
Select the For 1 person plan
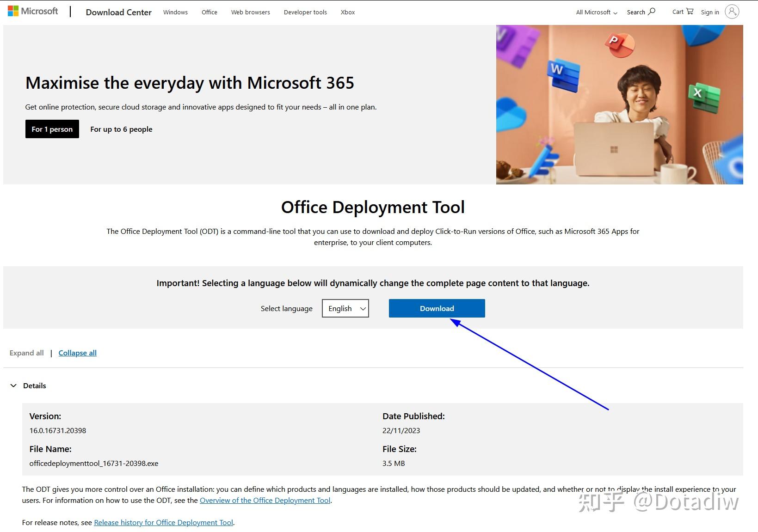click(x=52, y=129)
